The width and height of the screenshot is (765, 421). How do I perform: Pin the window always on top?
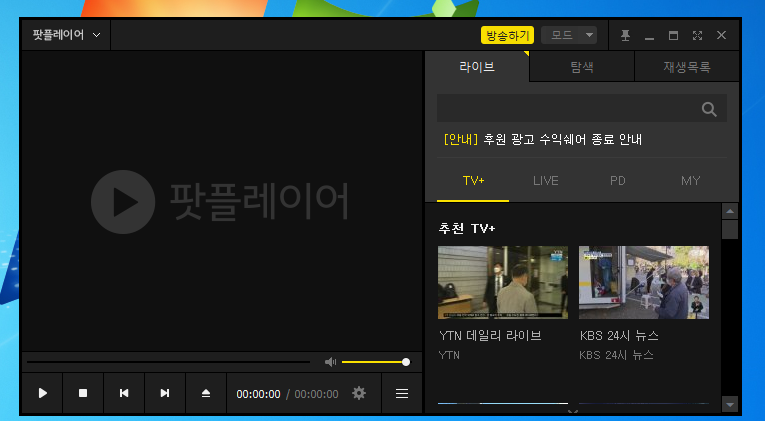click(625, 35)
